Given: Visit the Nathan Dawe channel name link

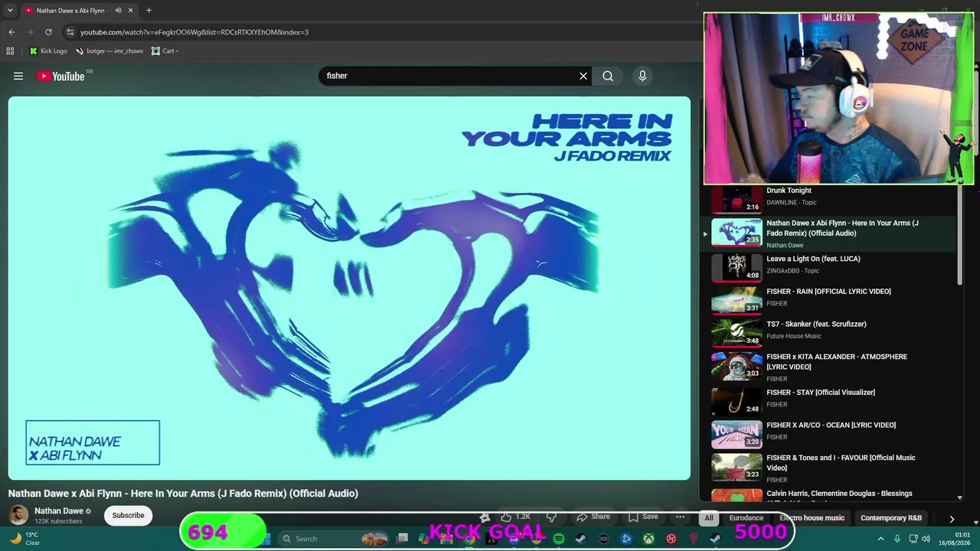Looking at the screenshot, I should click(x=59, y=511).
